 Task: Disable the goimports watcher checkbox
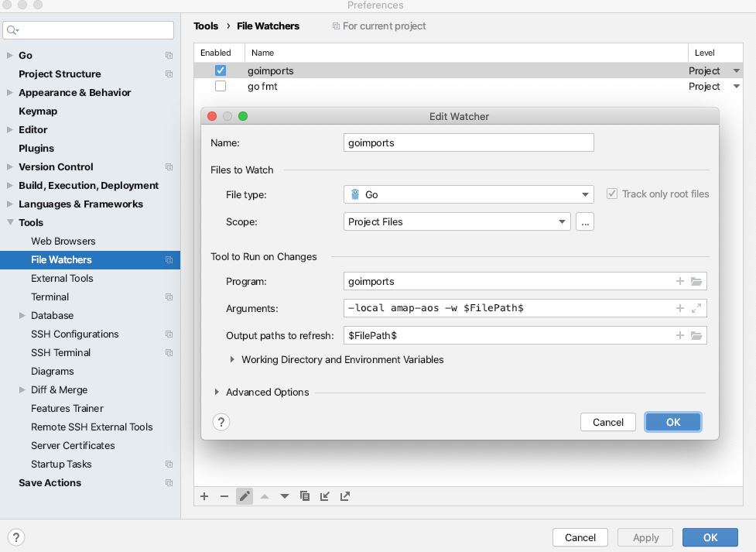[221, 70]
